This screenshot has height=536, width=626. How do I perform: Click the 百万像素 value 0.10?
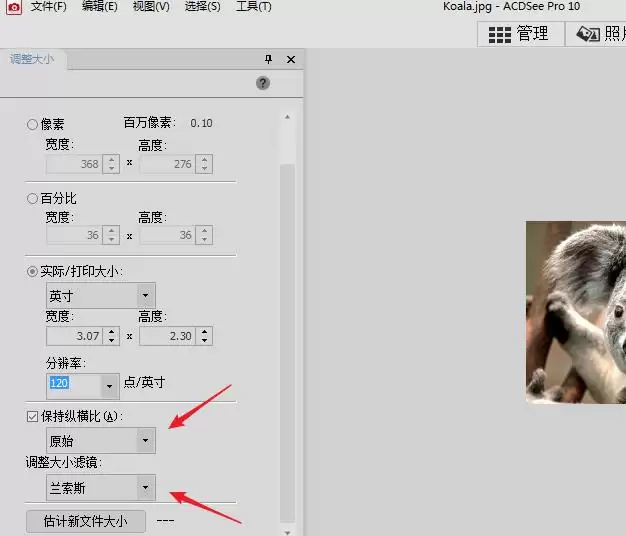[x=201, y=123]
